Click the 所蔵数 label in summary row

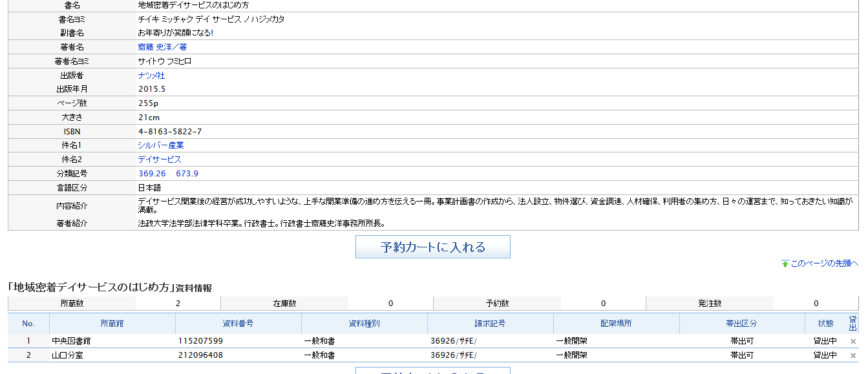[x=72, y=304]
